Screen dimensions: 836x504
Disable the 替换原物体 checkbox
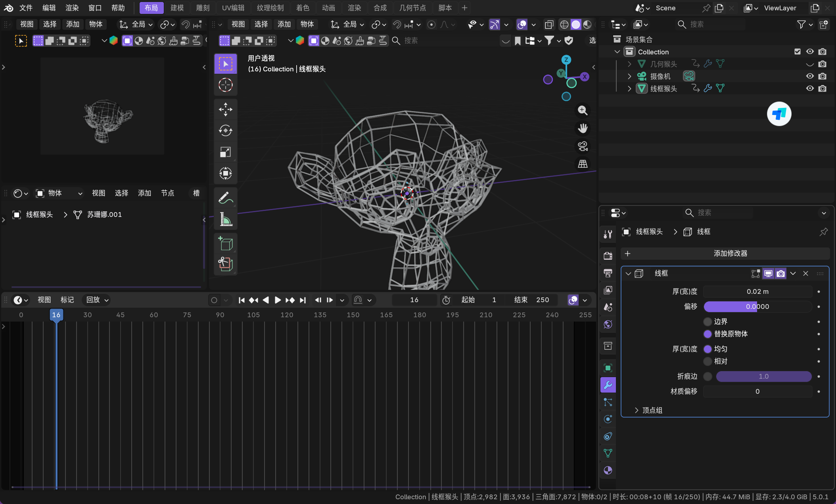708,334
